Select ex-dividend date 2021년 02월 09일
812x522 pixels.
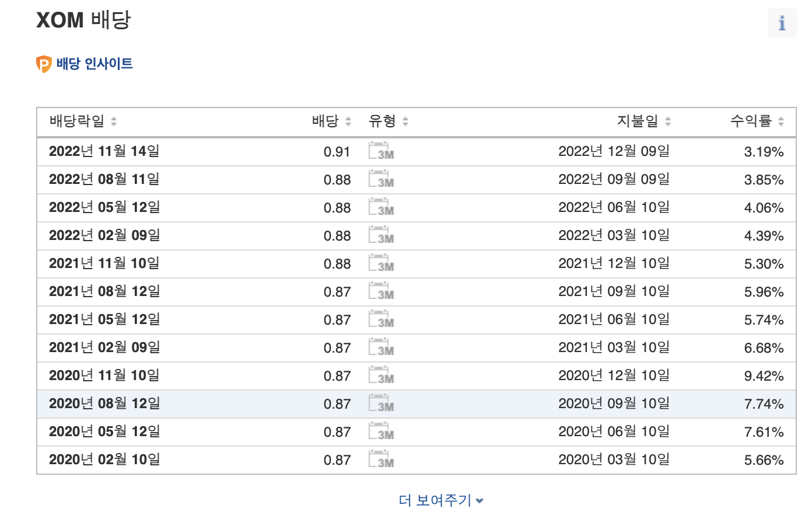[x=104, y=347]
